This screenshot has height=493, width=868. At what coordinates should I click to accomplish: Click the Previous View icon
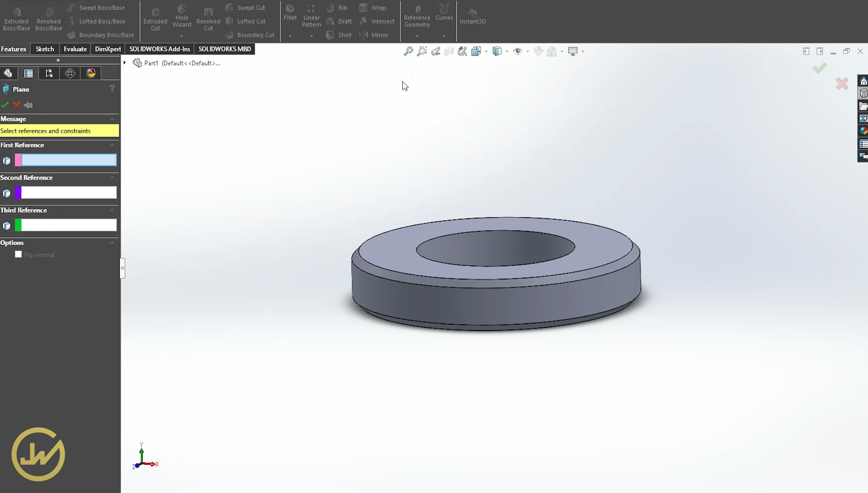[435, 51]
